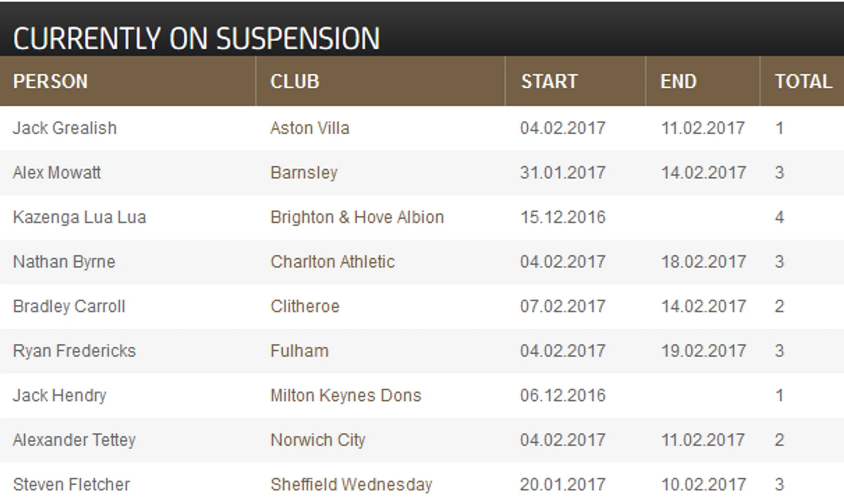Select Bradley Carroll's name

(69, 306)
